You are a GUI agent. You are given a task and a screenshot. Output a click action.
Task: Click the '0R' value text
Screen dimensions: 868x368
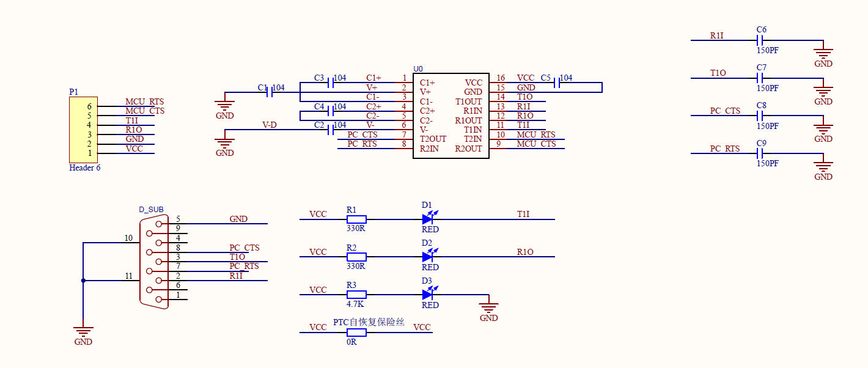pyautogui.click(x=351, y=342)
